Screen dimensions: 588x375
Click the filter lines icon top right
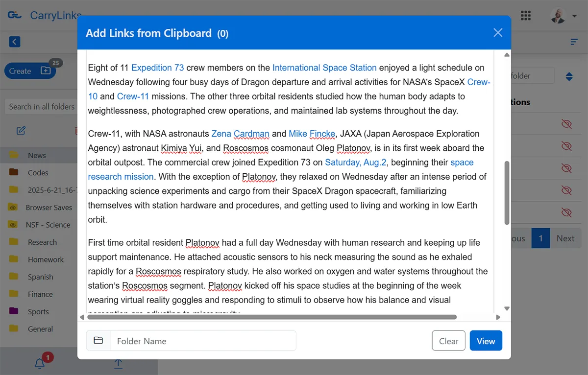(574, 42)
